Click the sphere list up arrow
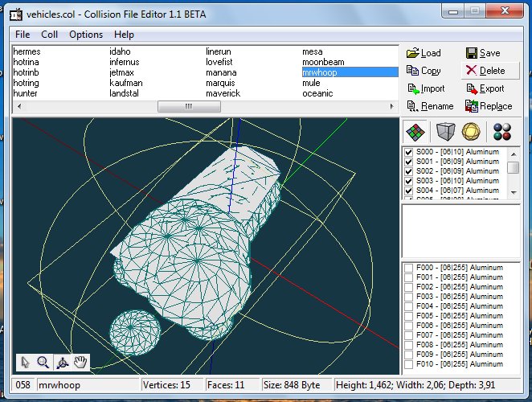 click(514, 154)
